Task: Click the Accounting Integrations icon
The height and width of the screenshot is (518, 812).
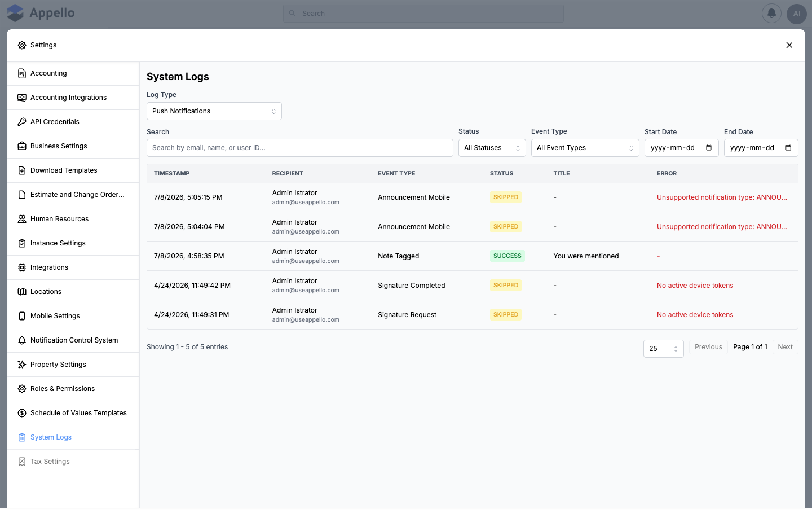Action: 22,98
